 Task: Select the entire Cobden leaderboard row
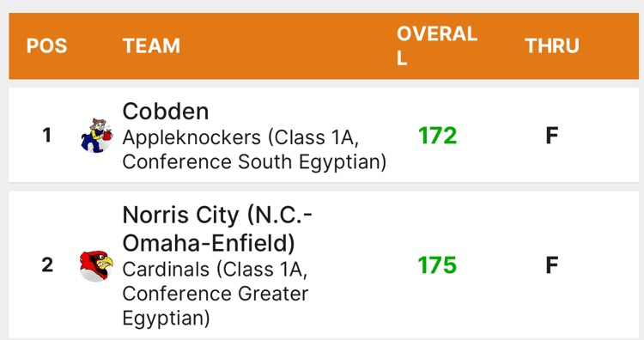324,135
